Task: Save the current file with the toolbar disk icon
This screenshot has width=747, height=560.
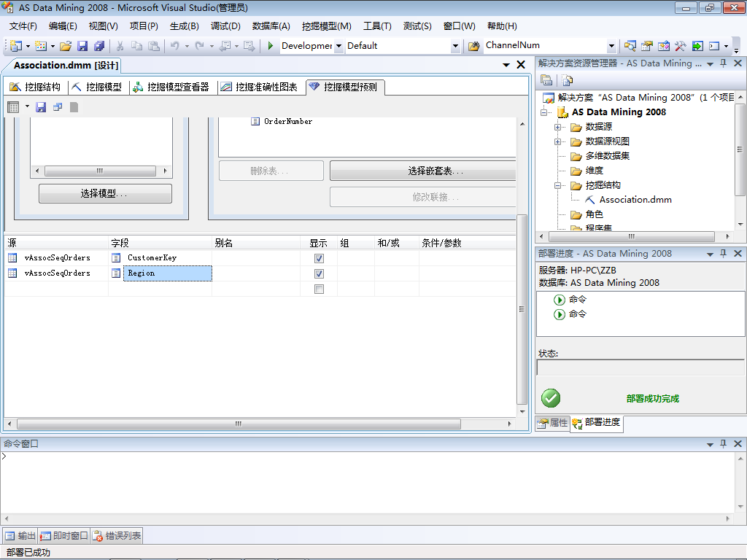Action: (x=82, y=46)
